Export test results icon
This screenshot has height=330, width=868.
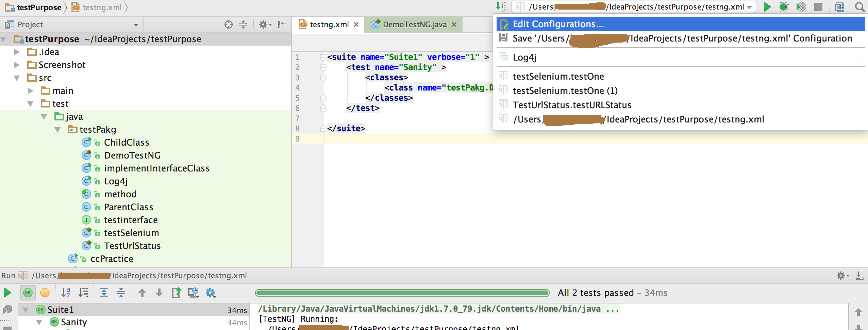tap(177, 293)
